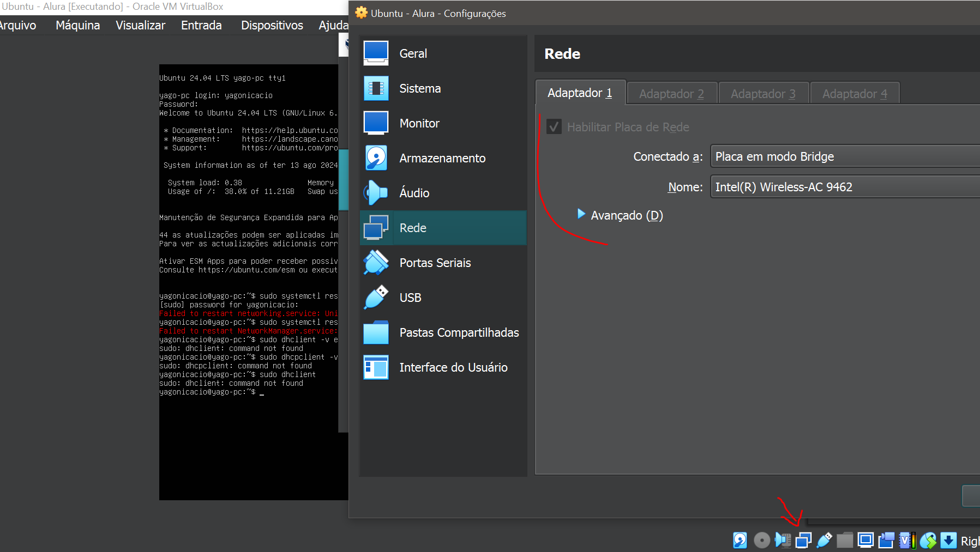
Task: Switch to Adaptador 2 tab
Action: click(671, 94)
